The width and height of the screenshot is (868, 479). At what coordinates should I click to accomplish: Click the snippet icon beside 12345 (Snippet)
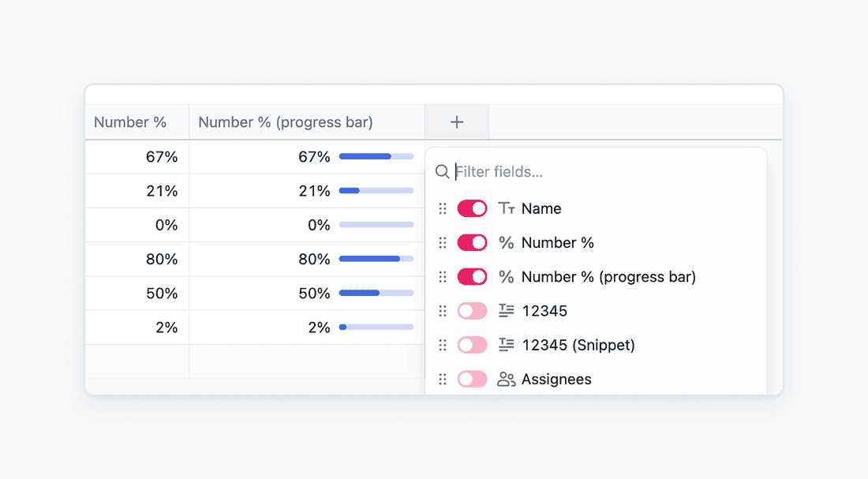(506, 345)
